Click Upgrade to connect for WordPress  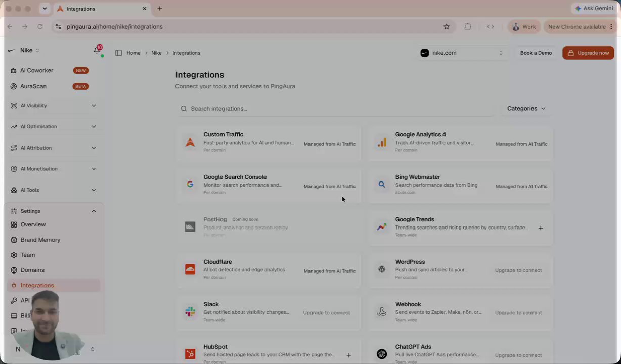click(x=518, y=270)
